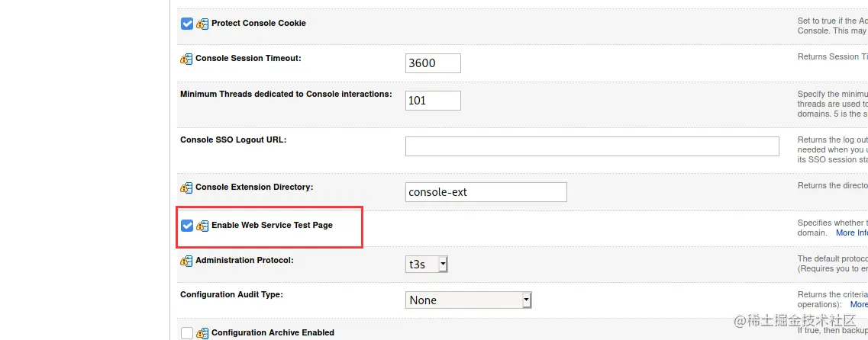Uncheck Protect Console Cookie checkbox

pos(187,24)
